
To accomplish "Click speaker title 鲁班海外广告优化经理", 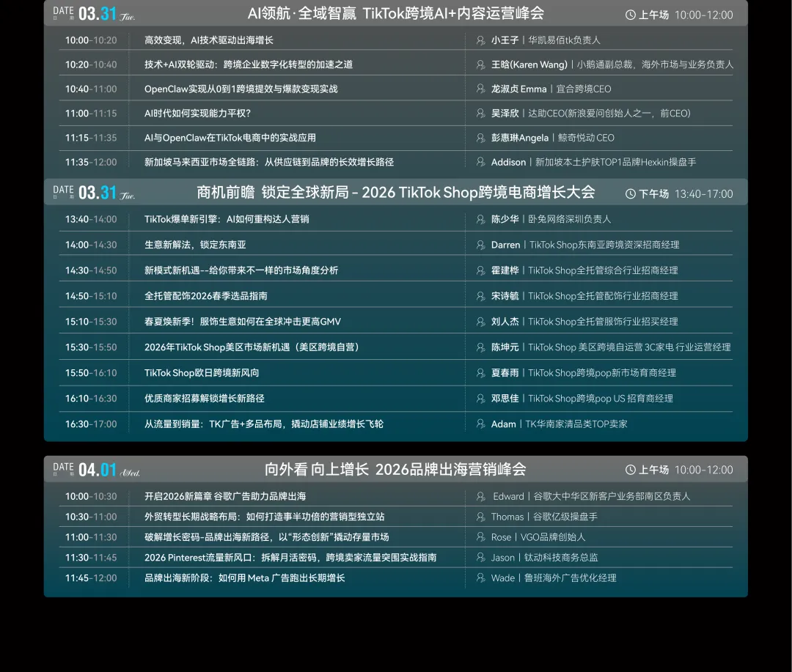I will tap(570, 578).
